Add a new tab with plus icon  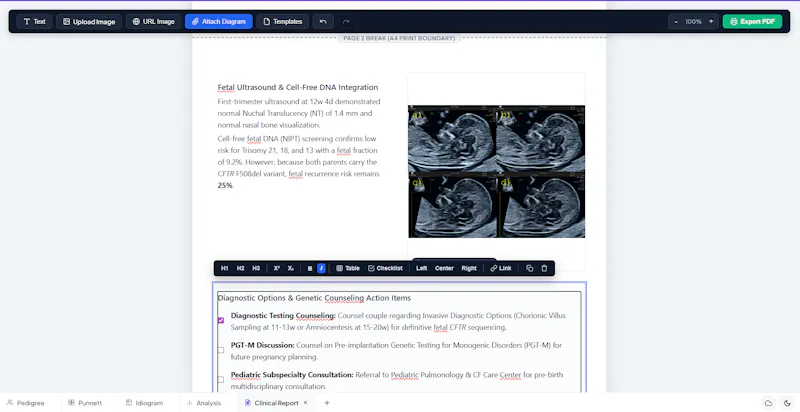coord(327,403)
